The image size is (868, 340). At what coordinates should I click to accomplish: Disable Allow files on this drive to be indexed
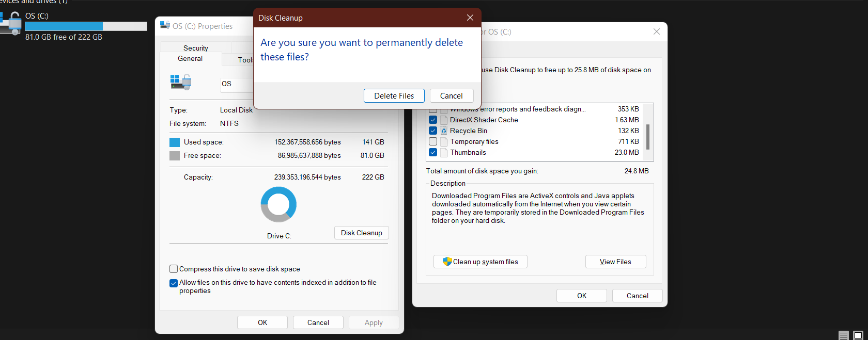click(x=174, y=283)
